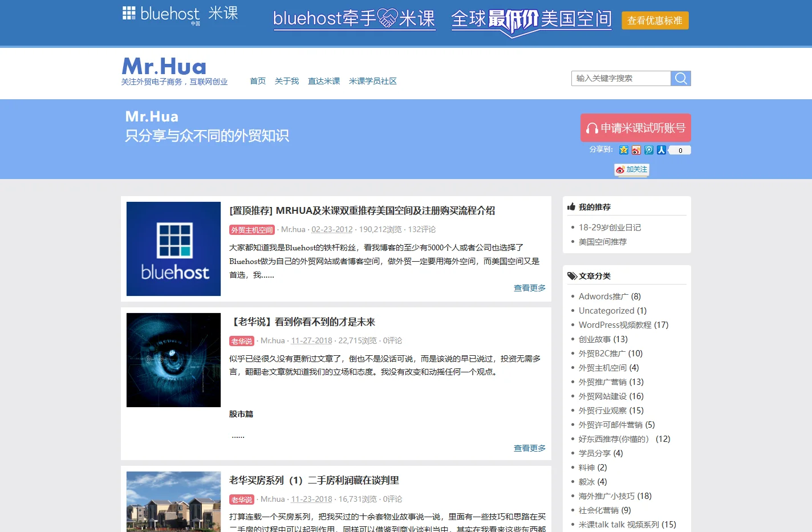Click the thumbs-up icon beside 我的推荐

point(571,207)
